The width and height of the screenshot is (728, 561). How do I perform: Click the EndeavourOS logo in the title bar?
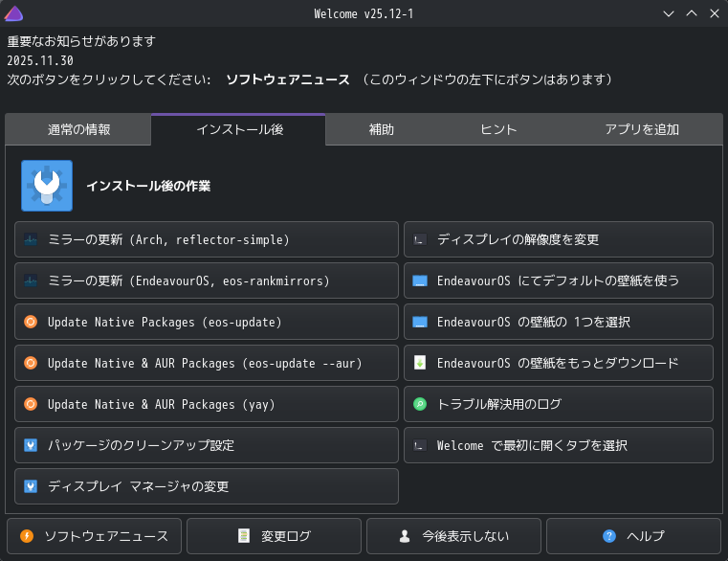click(x=13, y=13)
